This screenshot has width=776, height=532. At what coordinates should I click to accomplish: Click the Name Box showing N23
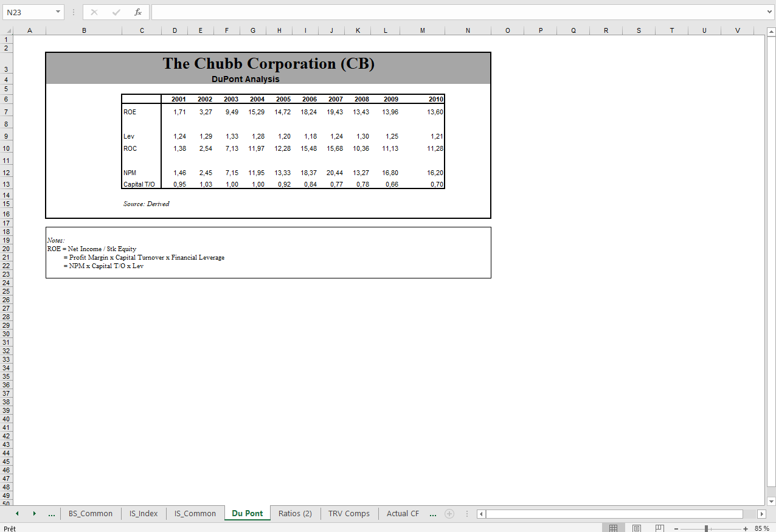28,12
